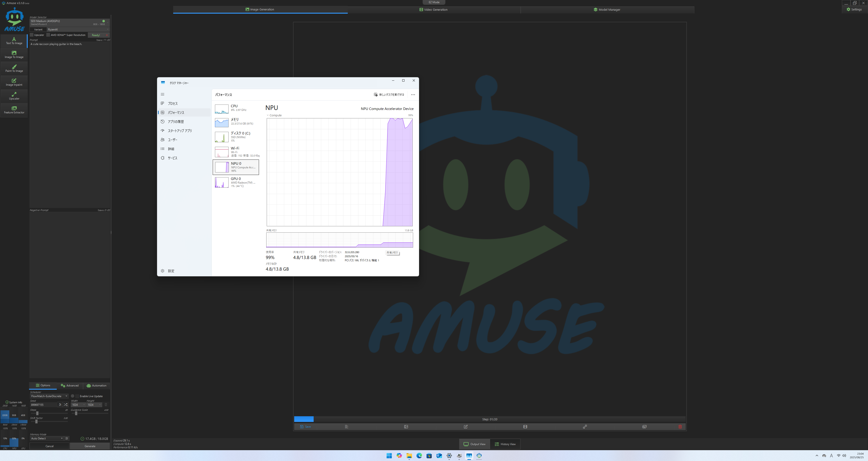Click the random seed shuffle icon

tap(65, 405)
